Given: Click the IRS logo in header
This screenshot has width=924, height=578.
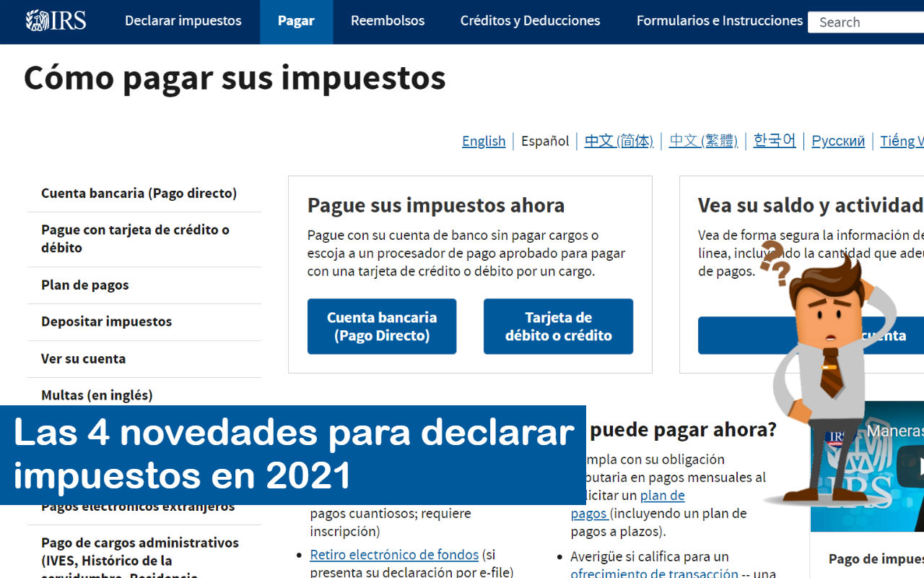Looking at the screenshot, I should (x=56, y=20).
